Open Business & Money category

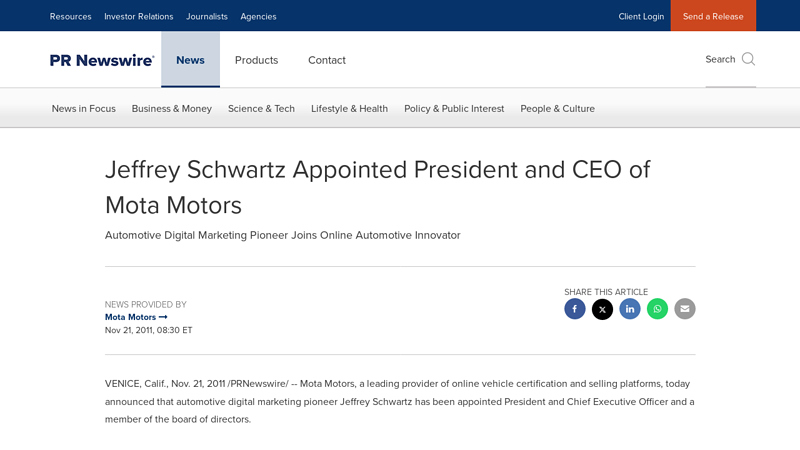tap(171, 109)
